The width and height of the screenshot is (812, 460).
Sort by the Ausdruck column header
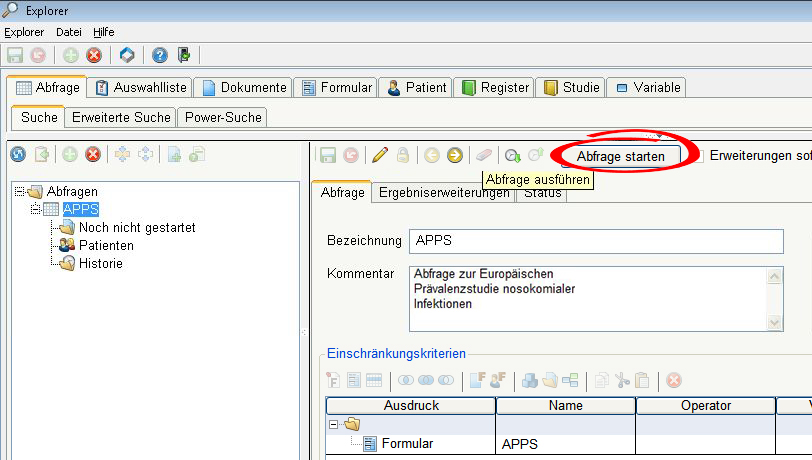(x=411, y=406)
